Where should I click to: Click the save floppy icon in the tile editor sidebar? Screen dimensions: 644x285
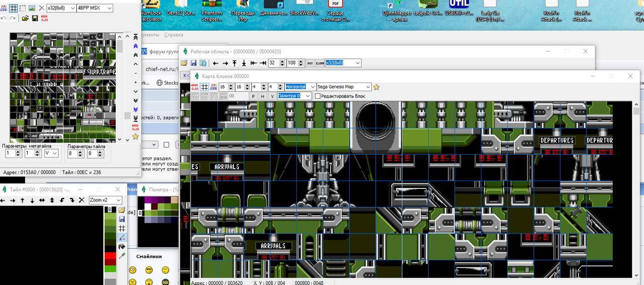[x=122, y=219]
